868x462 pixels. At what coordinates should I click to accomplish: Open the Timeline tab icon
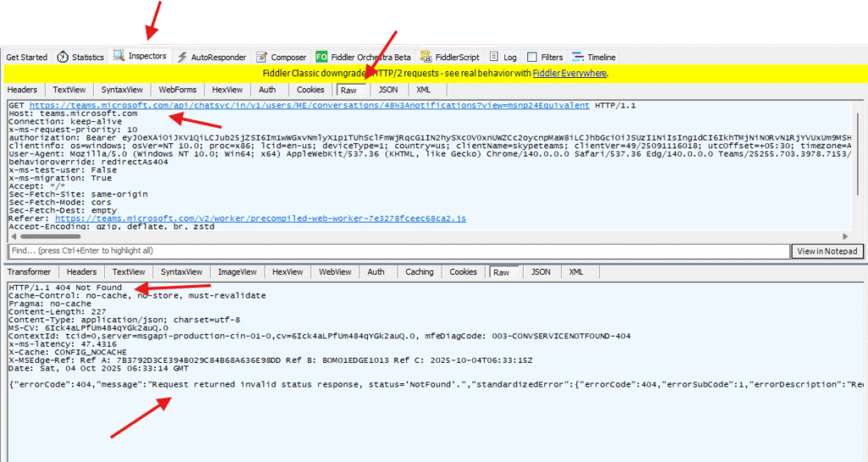pyautogui.click(x=578, y=58)
